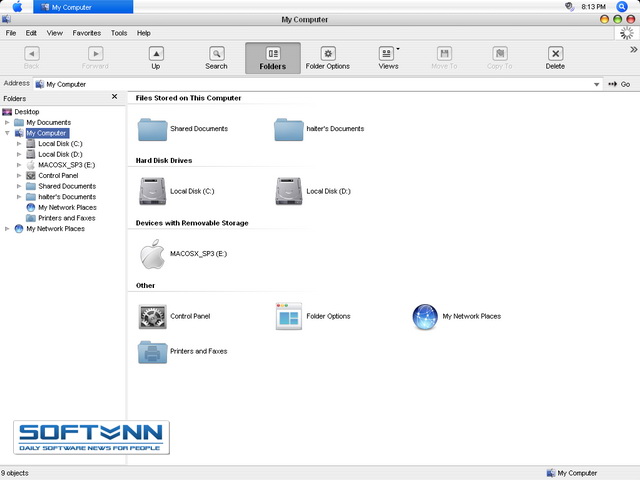Click the Control Panel tree label
640x480 pixels.
[58, 176]
